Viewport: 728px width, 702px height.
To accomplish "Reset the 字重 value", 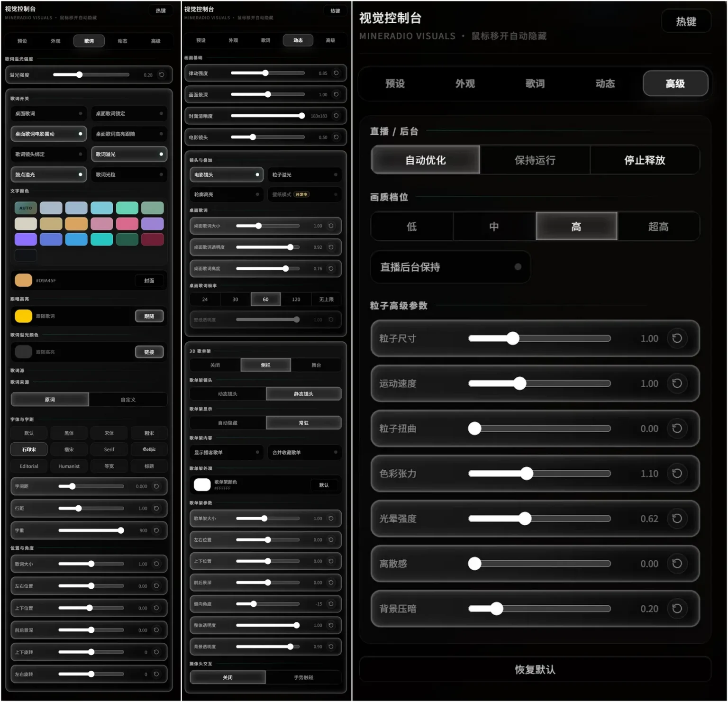I will tap(156, 530).
